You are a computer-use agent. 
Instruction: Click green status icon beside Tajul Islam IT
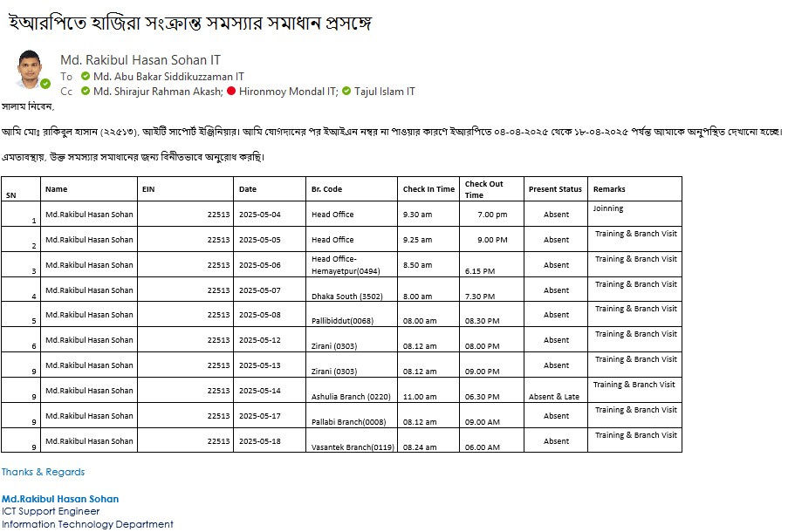[x=346, y=92]
